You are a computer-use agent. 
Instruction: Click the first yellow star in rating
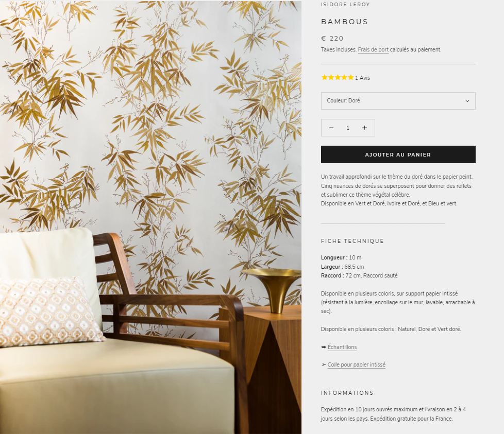coord(324,77)
